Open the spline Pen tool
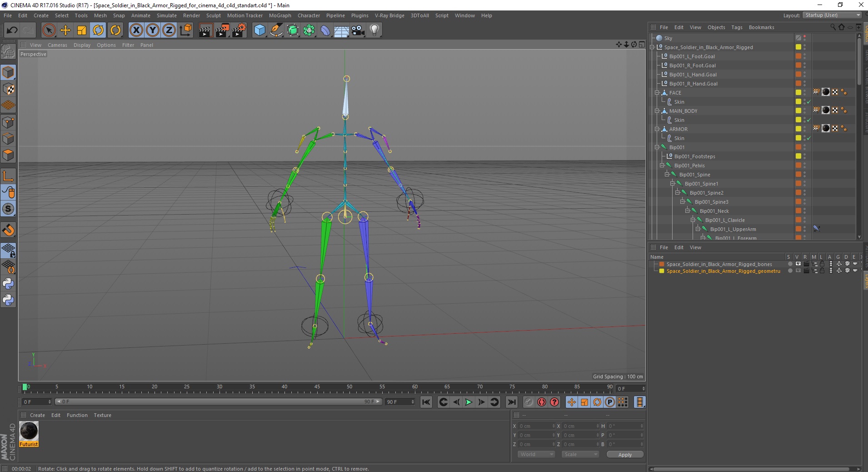Screen dimensions: 868x472 276,30
